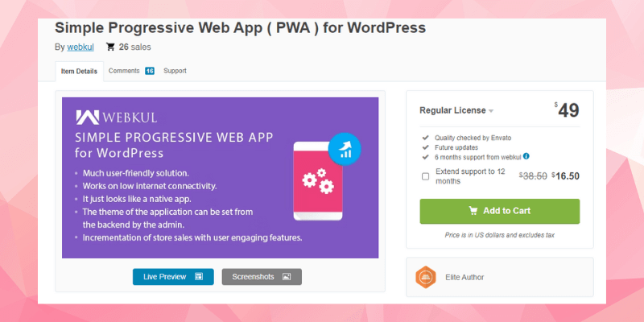Click the checkmark beside Quality checked by Envato
Viewport: 644px width, 322px height.
pyautogui.click(x=425, y=138)
